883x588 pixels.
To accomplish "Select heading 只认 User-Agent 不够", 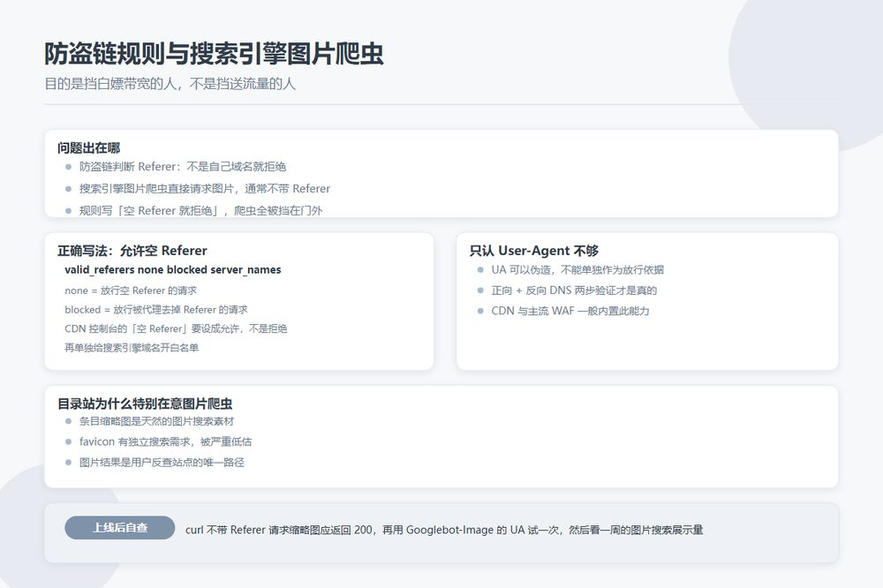I will pos(534,251).
